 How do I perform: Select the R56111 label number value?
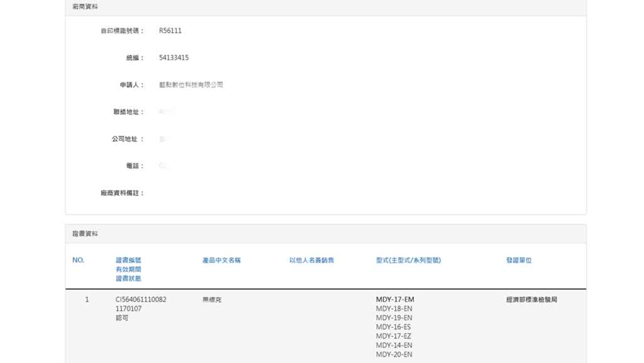point(170,31)
